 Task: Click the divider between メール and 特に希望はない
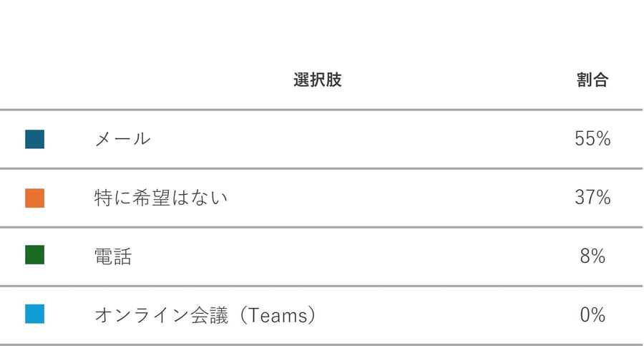point(321,168)
